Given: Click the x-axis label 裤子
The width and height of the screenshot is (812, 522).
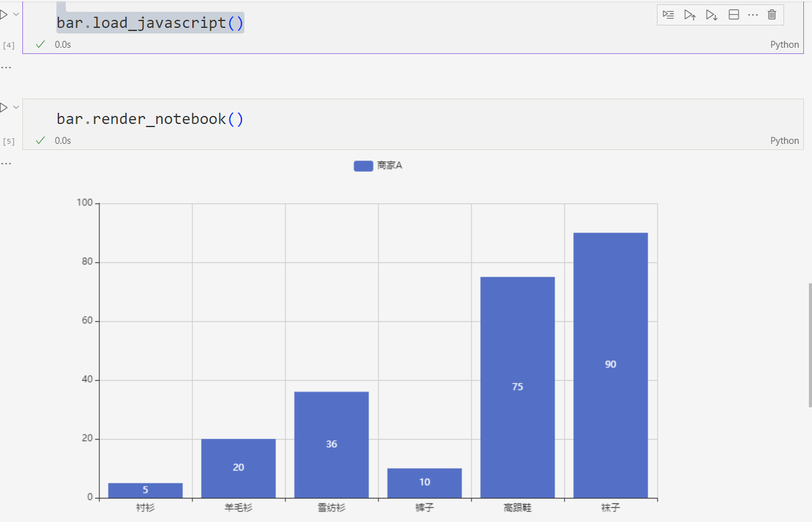Looking at the screenshot, I should (424, 508).
